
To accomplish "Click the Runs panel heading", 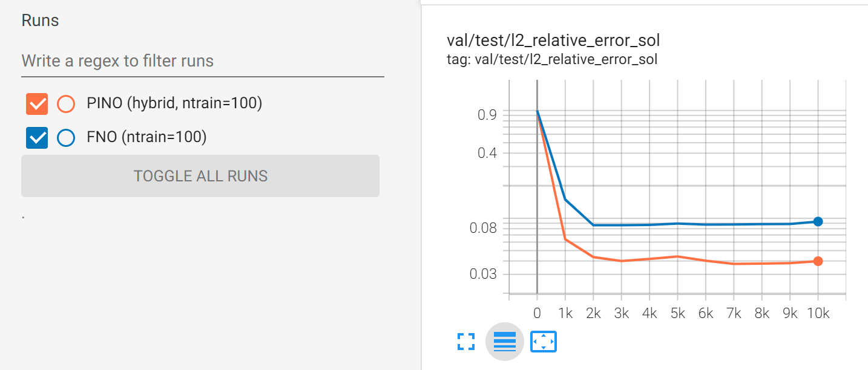I will pyautogui.click(x=40, y=21).
